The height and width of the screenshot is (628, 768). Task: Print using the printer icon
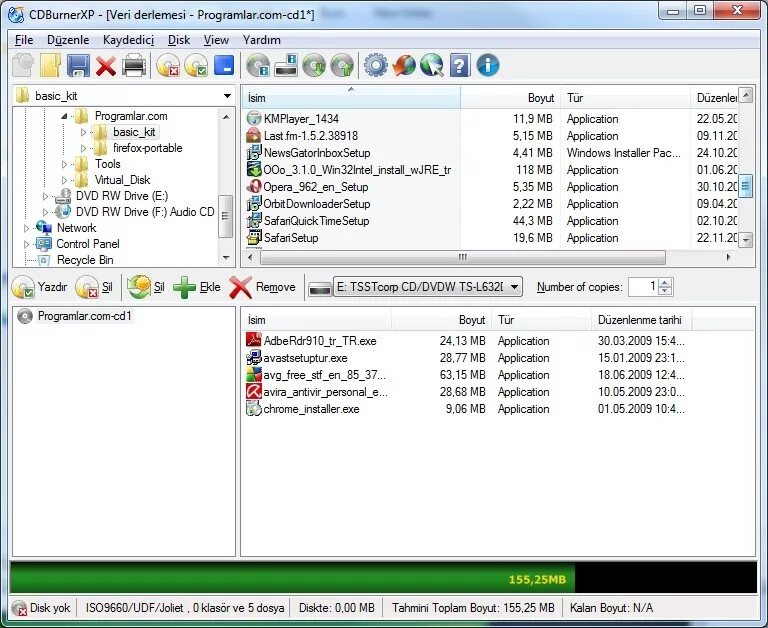(134, 66)
